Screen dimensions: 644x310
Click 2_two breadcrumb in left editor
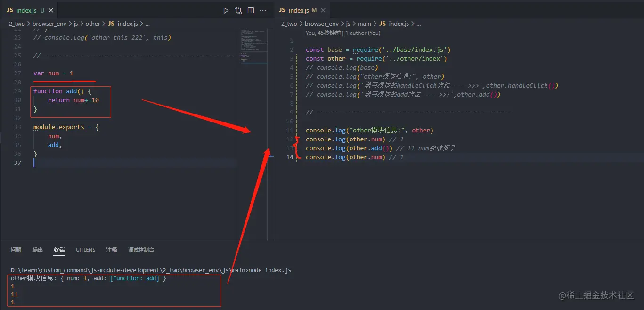coord(17,24)
